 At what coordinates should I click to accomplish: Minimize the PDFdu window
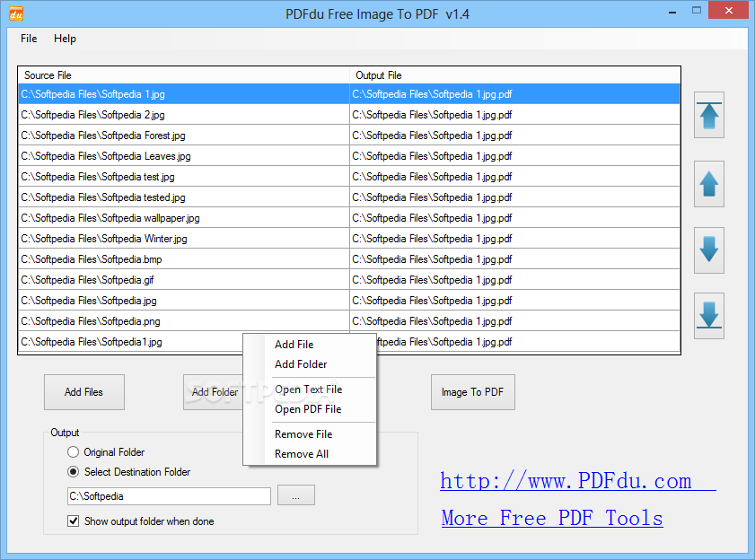(x=672, y=11)
